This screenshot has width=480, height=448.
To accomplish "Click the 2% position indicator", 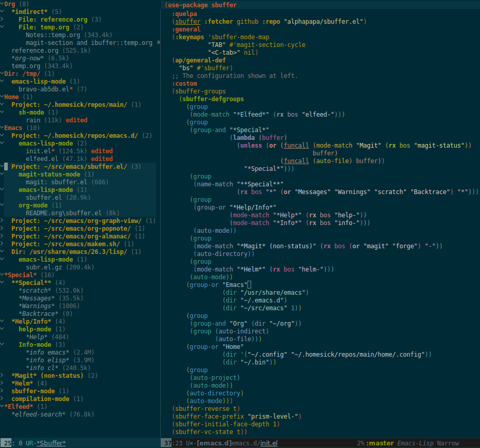I will coord(361,443).
